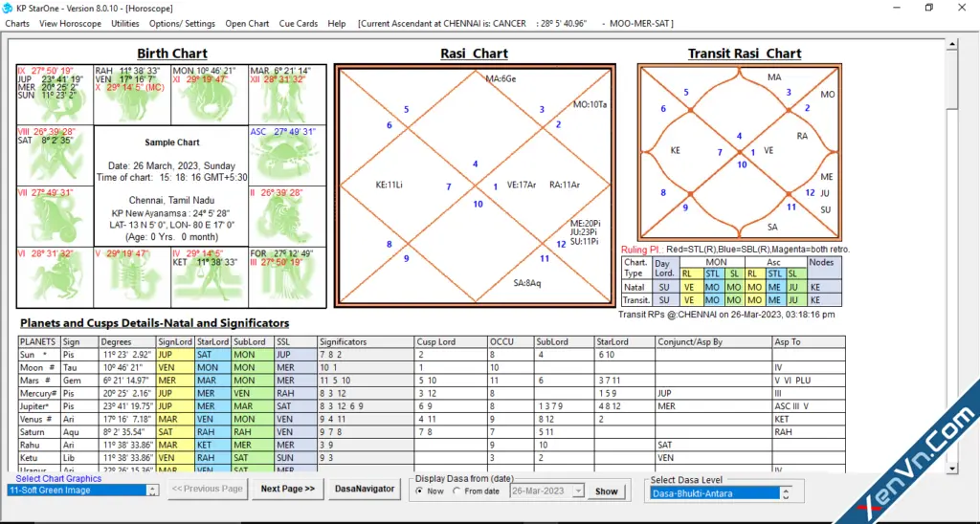Open the Help menu
The image size is (980, 524).
[x=336, y=24]
